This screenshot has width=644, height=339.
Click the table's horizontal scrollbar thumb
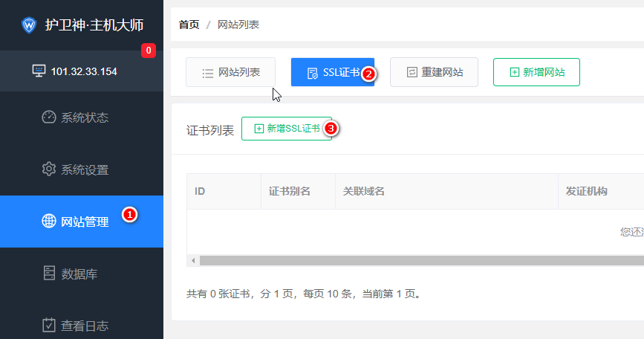point(416,261)
